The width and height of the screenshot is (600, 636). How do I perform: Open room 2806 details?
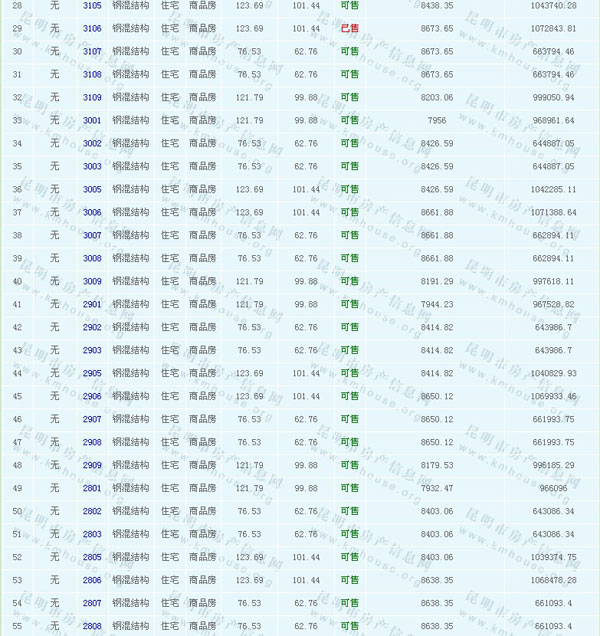pyautogui.click(x=92, y=580)
